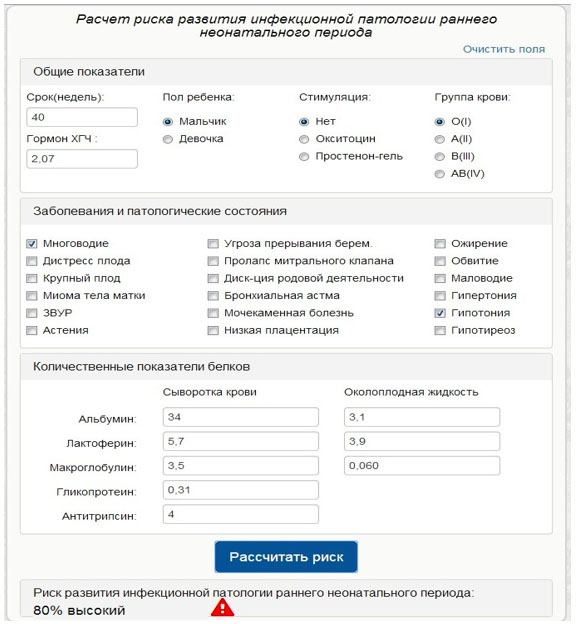Uncheck the Гипотония checkbox

pyautogui.click(x=440, y=313)
